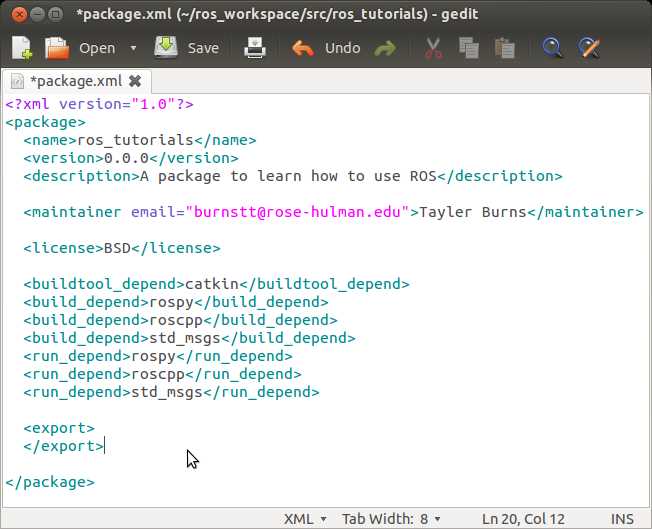Screen dimensions: 652x529
Task: Click the BSD license value
Action: (x=117, y=248)
